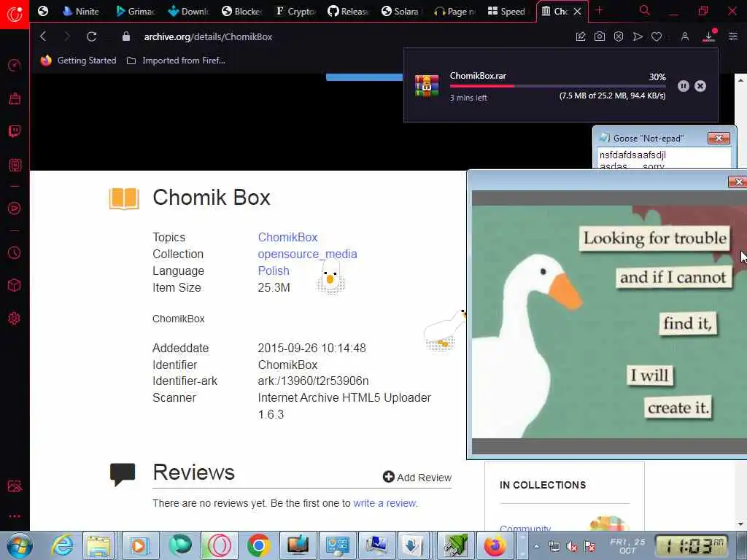This screenshot has width=747, height=560.
Task: Click the write a review link
Action: coord(385,503)
